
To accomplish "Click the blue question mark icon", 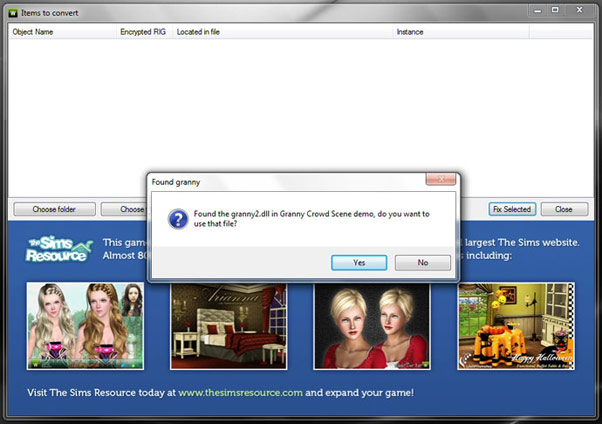I will [177, 218].
